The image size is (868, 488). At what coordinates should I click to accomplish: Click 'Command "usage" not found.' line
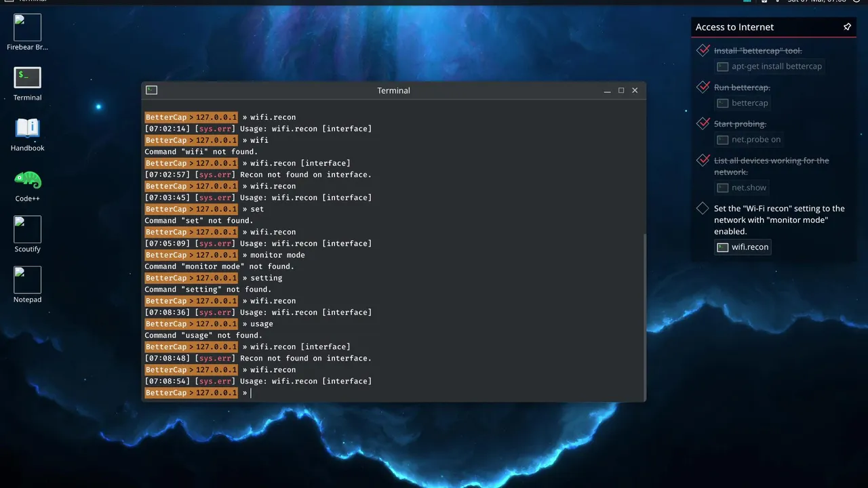pyautogui.click(x=203, y=335)
